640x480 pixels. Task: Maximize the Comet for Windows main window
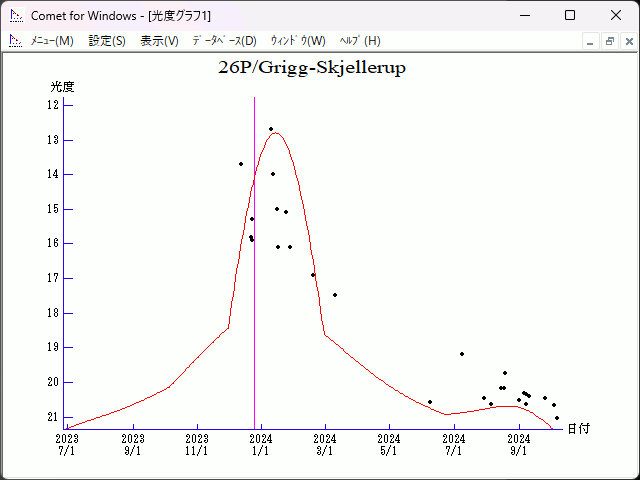tap(570, 16)
